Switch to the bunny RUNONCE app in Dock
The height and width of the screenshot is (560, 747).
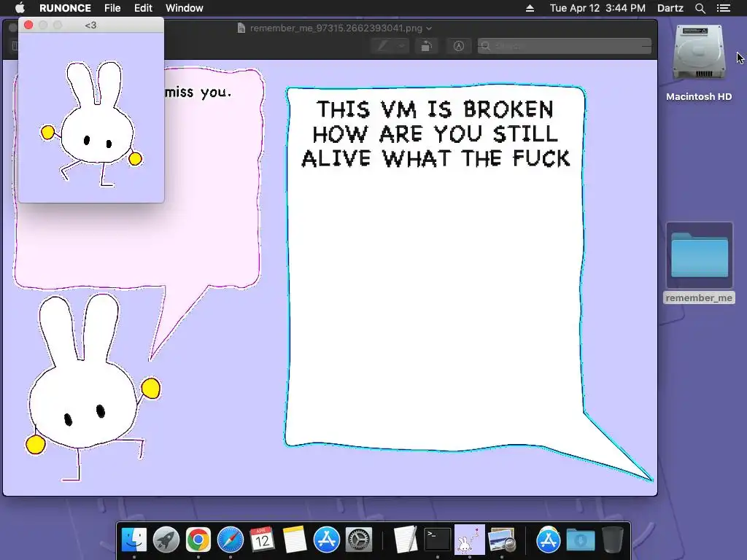(469, 540)
